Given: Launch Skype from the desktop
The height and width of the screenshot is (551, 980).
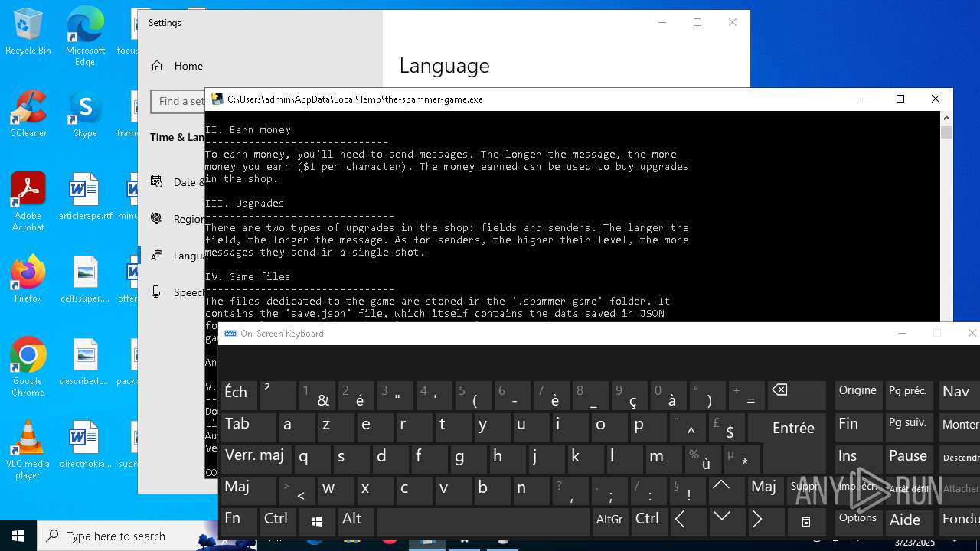Looking at the screenshot, I should coord(85,114).
